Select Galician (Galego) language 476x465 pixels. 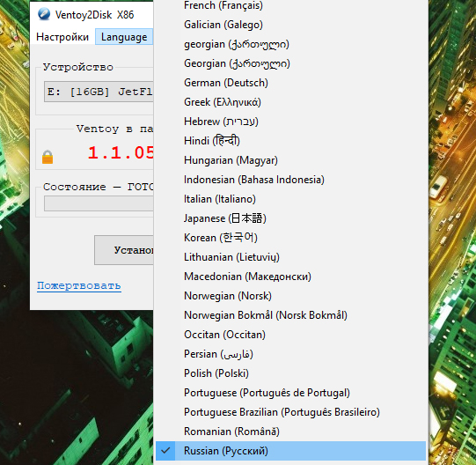point(290,25)
